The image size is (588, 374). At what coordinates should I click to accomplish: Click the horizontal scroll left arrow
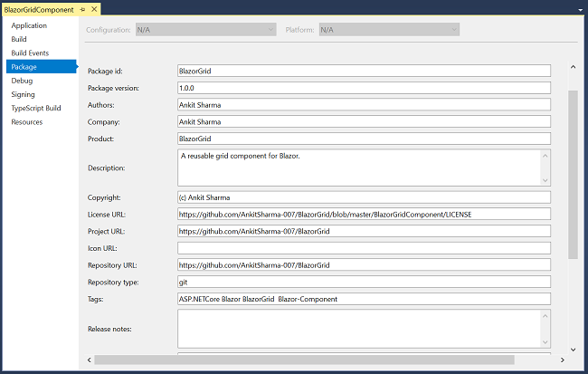[x=90, y=360]
